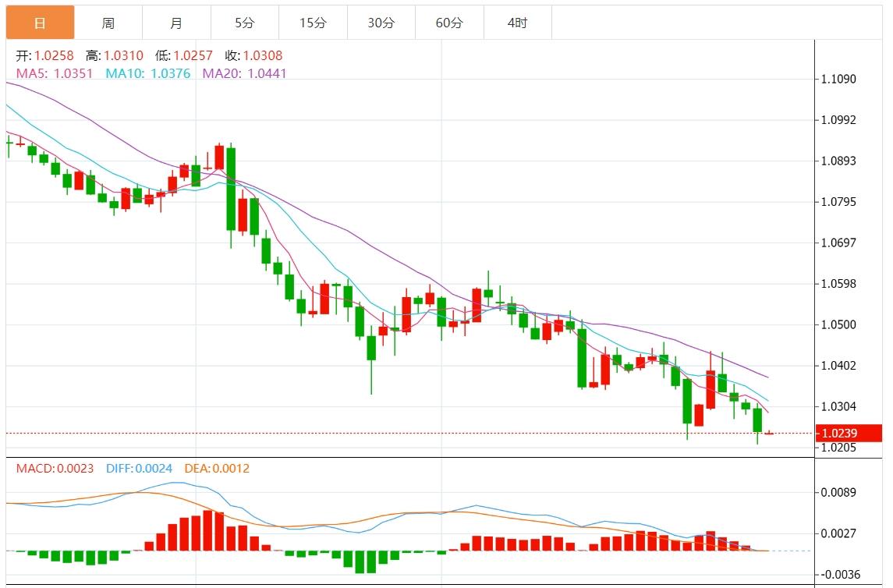The height and width of the screenshot is (588, 893).
Task: Click the opening price 开: 1.0258 text
Action: 46,55
